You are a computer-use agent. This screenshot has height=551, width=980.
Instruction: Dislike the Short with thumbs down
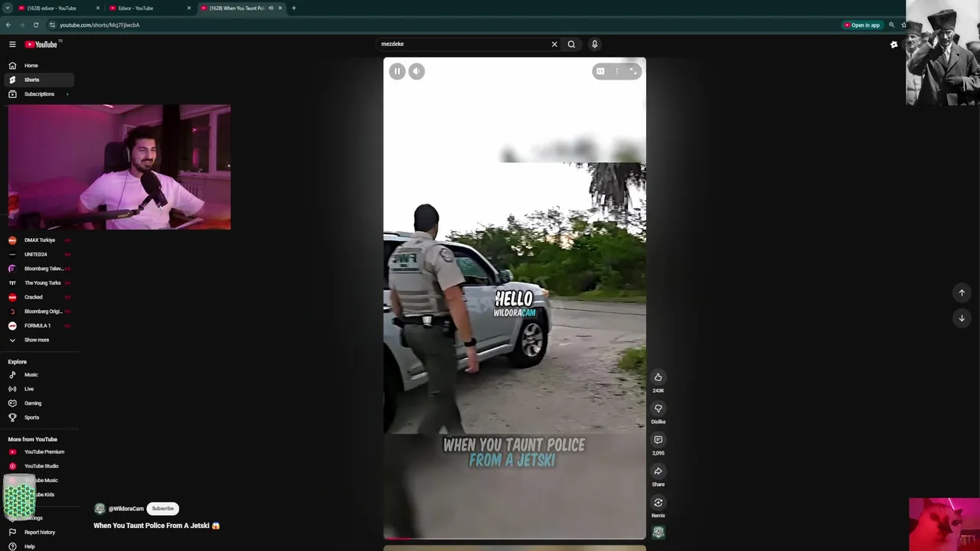click(x=658, y=409)
